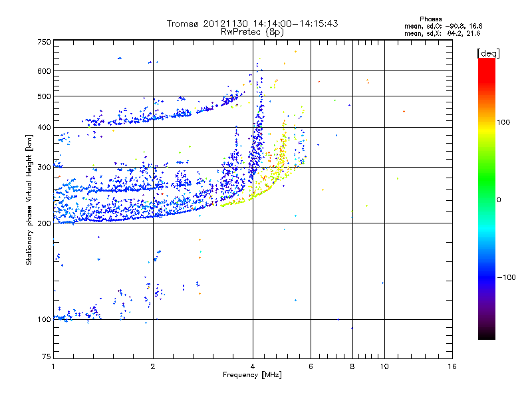This screenshot has width=532, height=399.
Task: Click the "[deg]" colorbar label
Action: 488,53
